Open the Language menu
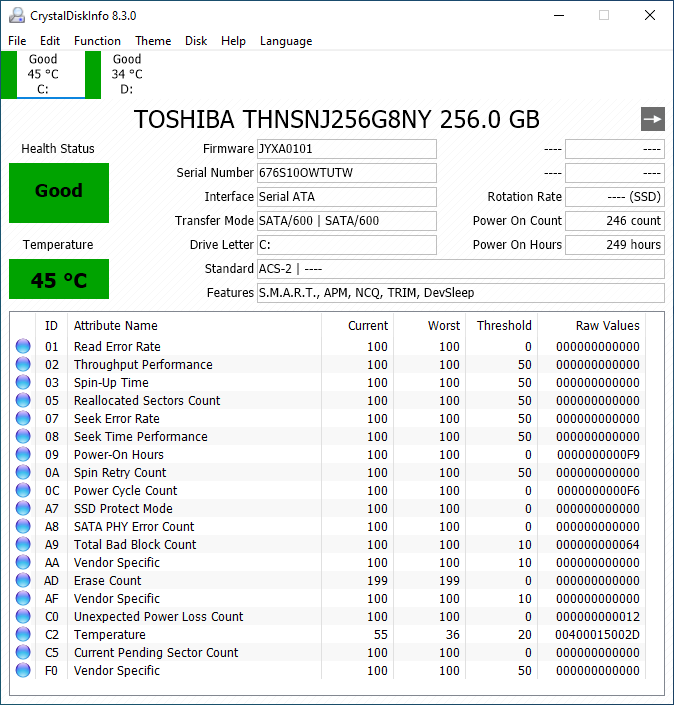 pyautogui.click(x=286, y=41)
